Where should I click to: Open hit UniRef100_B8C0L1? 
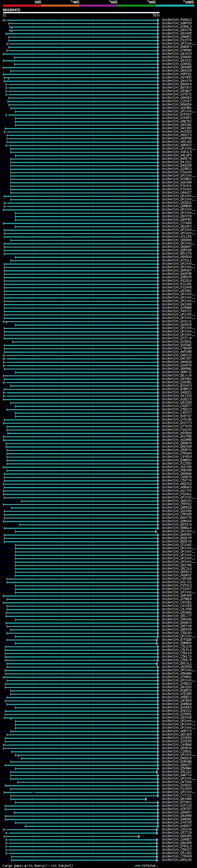177,664
